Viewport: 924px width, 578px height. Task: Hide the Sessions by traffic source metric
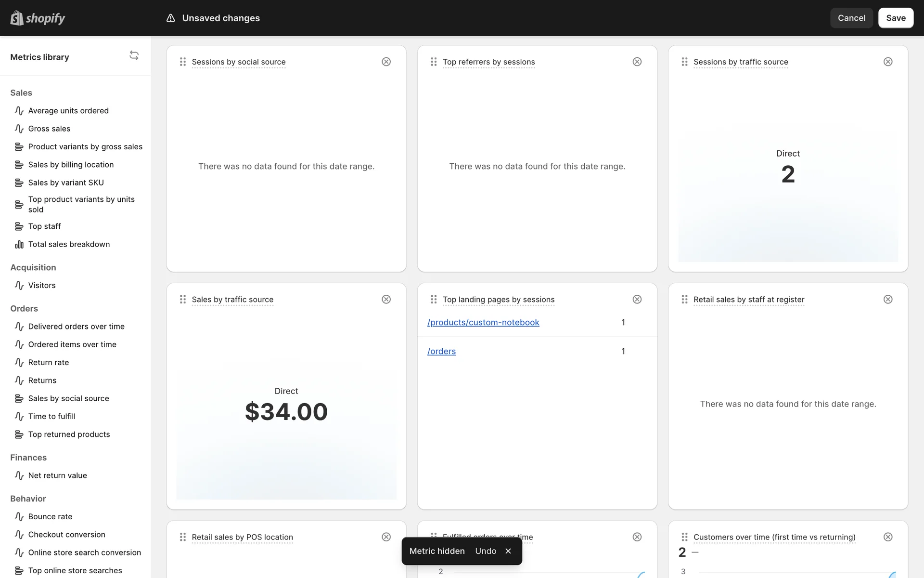point(888,62)
